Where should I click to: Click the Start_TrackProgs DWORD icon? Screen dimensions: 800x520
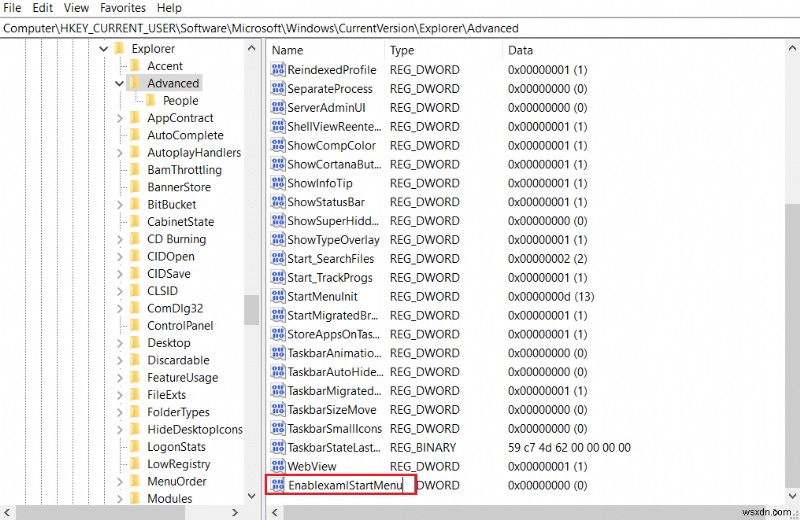tap(278, 277)
